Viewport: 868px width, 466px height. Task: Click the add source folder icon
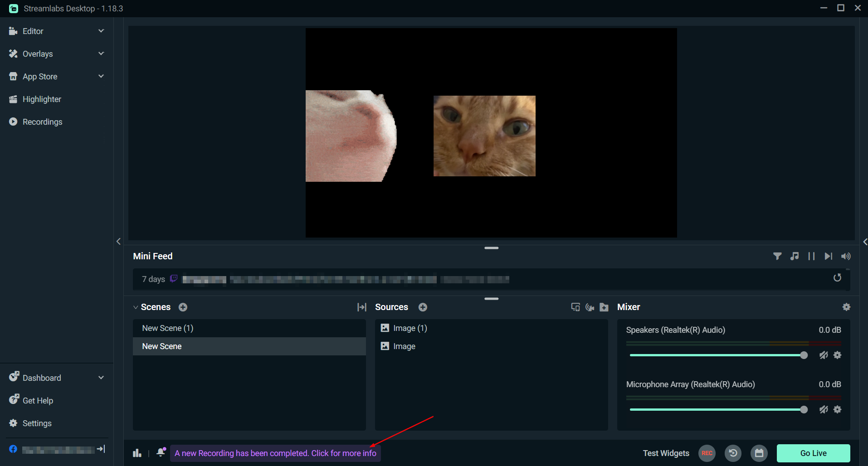(x=604, y=307)
